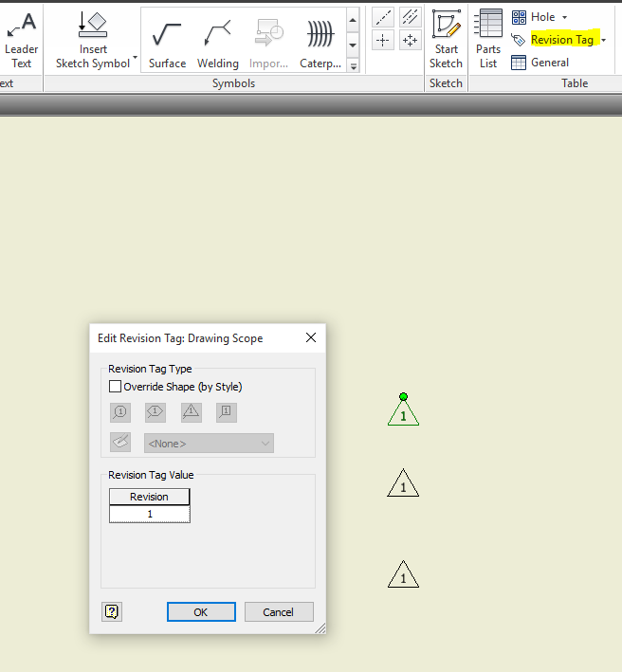
Task: Select the Centerline Bisector tool
Action: click(410, 18)
